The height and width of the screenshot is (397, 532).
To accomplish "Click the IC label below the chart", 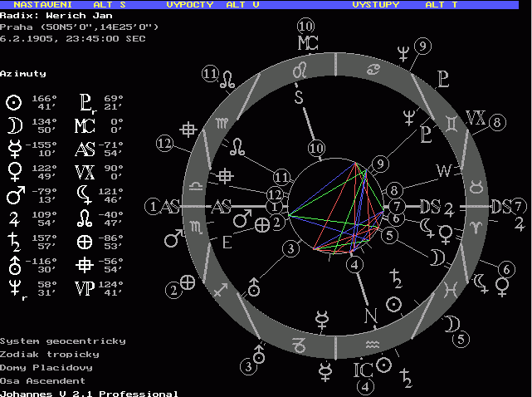I will 364,367.
